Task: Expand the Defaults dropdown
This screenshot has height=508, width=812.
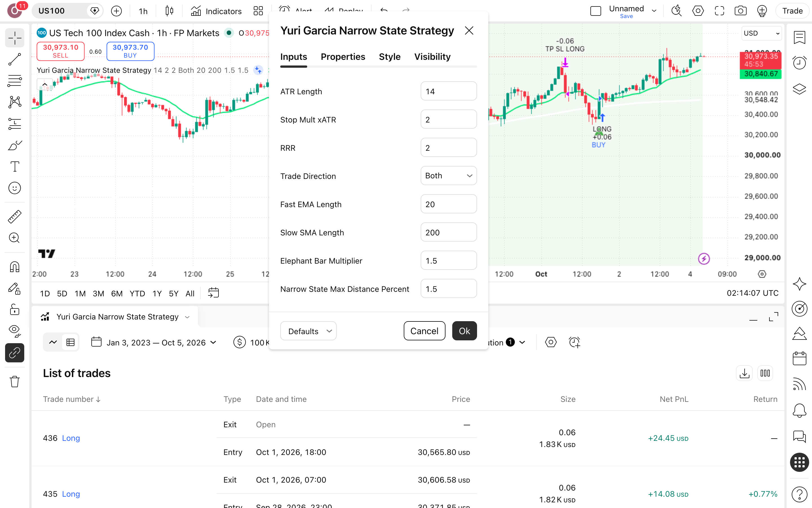Action: pyautogui.click(x=308, y=331)
